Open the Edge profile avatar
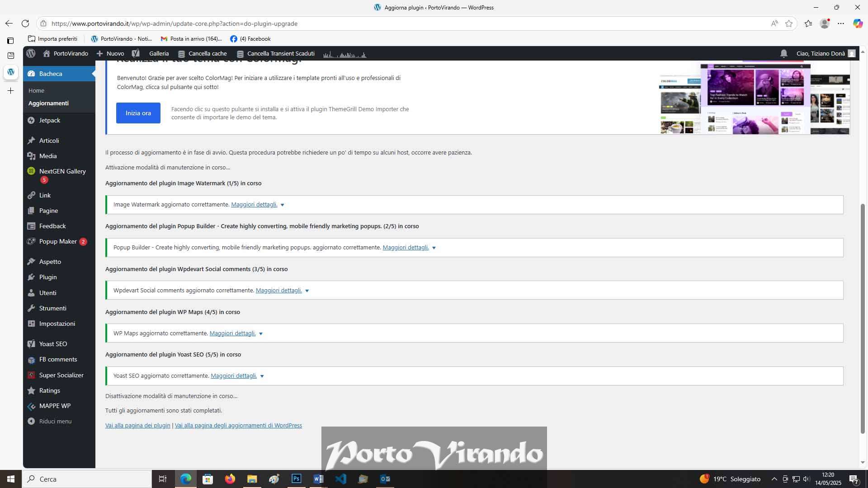The height and width of the screenshot is (488, 868). coord(825,23)
